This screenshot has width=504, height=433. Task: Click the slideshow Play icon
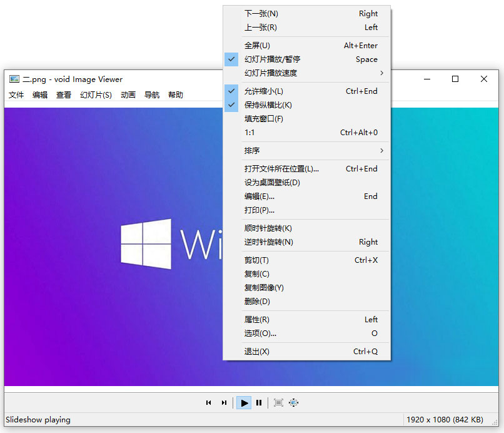243,402
